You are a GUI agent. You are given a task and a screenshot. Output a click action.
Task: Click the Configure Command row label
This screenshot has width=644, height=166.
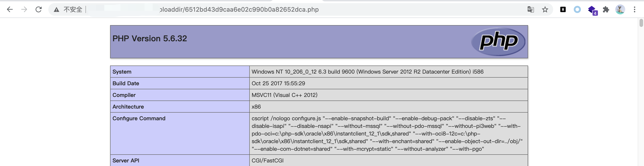tap(139, 118)
